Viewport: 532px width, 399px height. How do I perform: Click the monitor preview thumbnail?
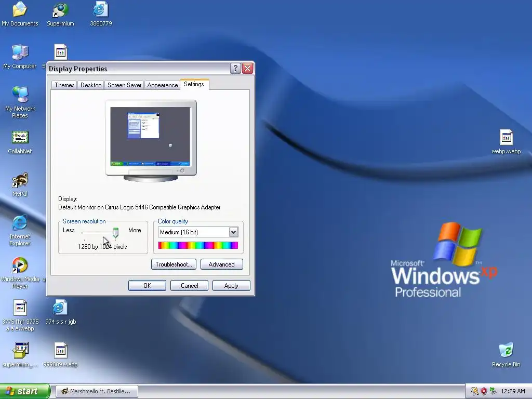click(151, 141)
